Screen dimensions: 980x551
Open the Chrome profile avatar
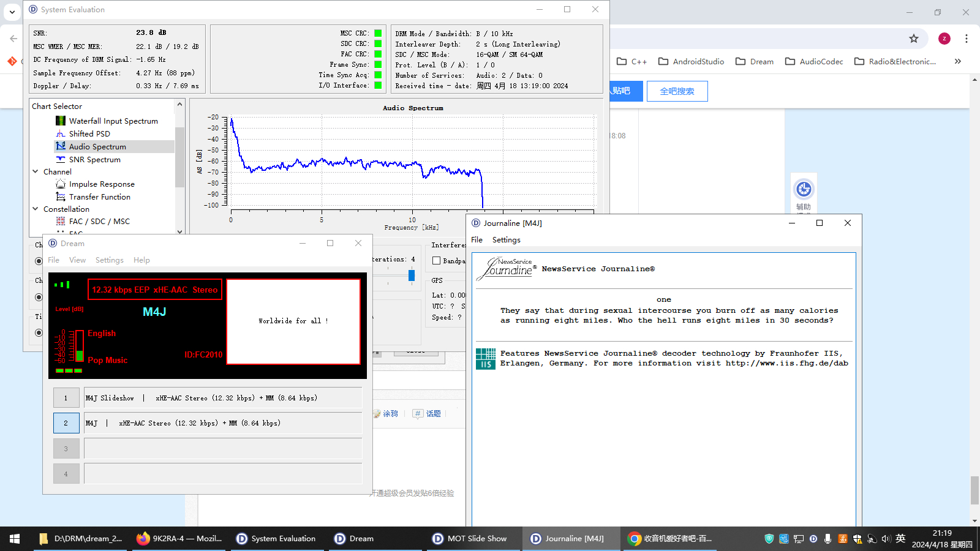944,39
